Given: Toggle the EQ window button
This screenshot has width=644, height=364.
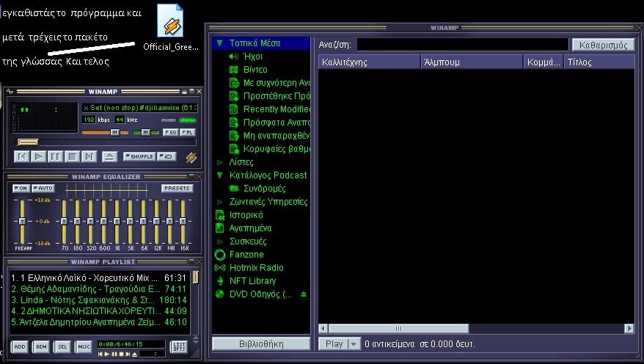Looking at the screenshot, I should pyautogui.click(x=170, y=132).
